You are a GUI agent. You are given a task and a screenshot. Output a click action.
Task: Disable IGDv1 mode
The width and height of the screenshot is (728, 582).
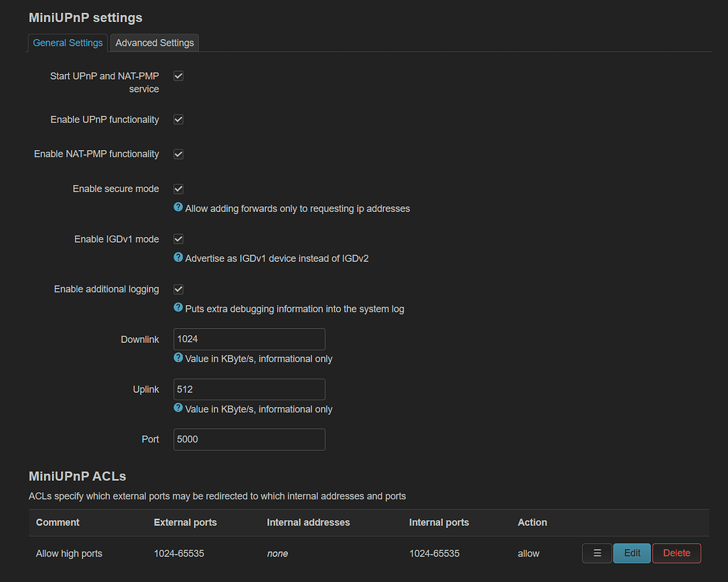coord(178,239)
